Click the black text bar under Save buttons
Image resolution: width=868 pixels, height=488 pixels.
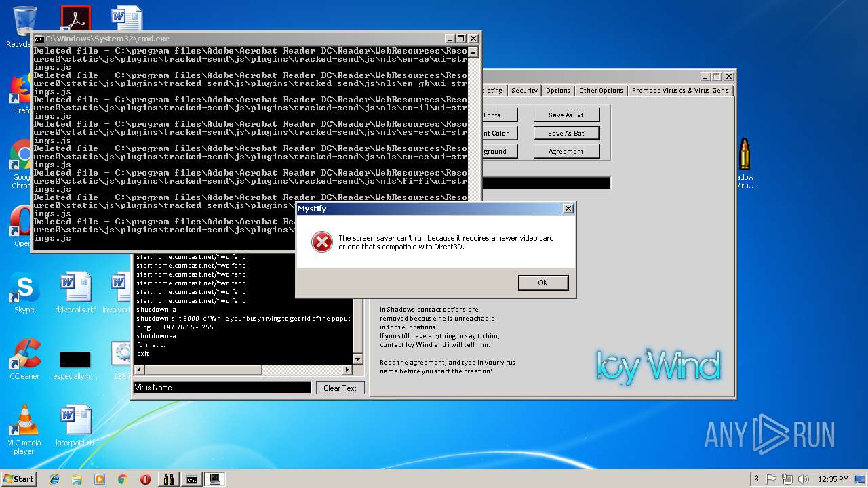click(546, 183)
